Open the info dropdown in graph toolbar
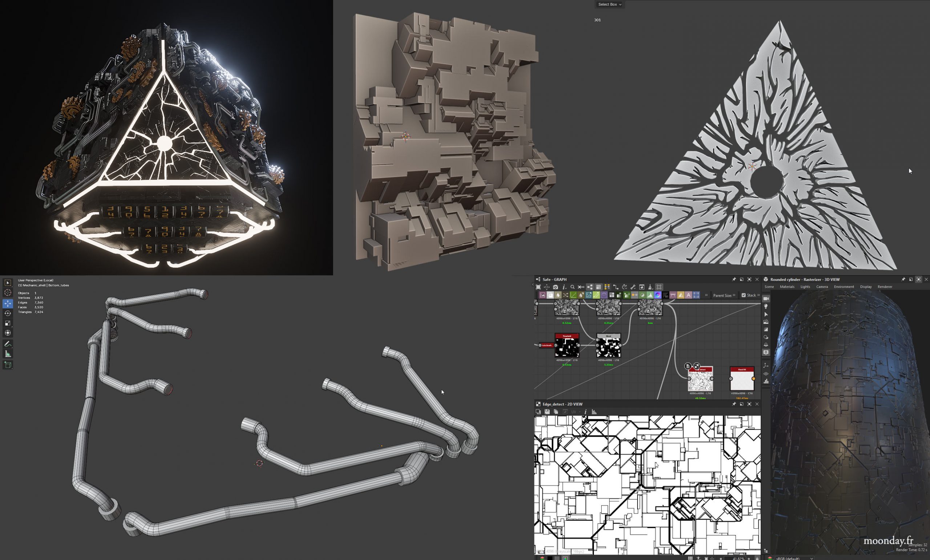The width and height of the screenshot is (930, 560). pyautogui.click(x=565, y=287)
